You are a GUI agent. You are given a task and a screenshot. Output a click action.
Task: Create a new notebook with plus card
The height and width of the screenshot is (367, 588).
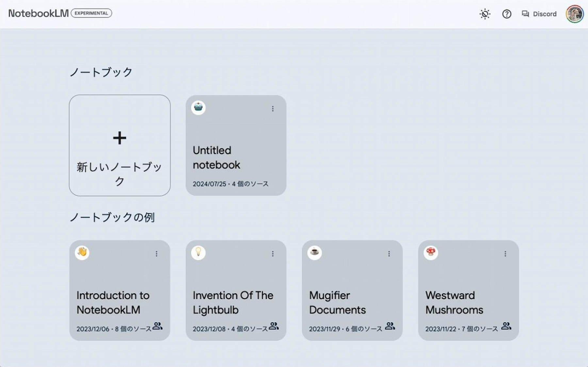coord(120,146)
